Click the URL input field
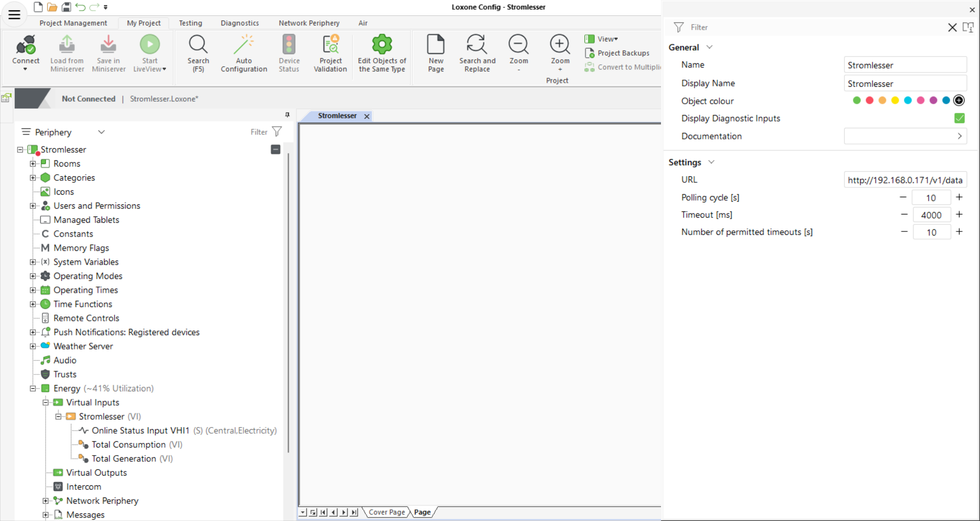The width and height of the screenshot is (980, 521). click(x=905, y=179)
